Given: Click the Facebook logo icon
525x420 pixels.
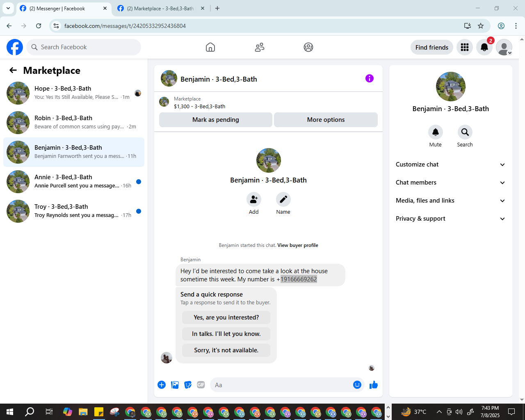Looking at the screenshot, I should click(x=15, y=47).
